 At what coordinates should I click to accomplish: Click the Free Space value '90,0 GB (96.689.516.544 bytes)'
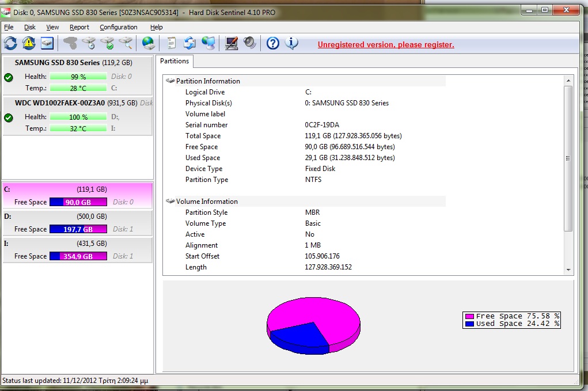[x=350, y=147]
